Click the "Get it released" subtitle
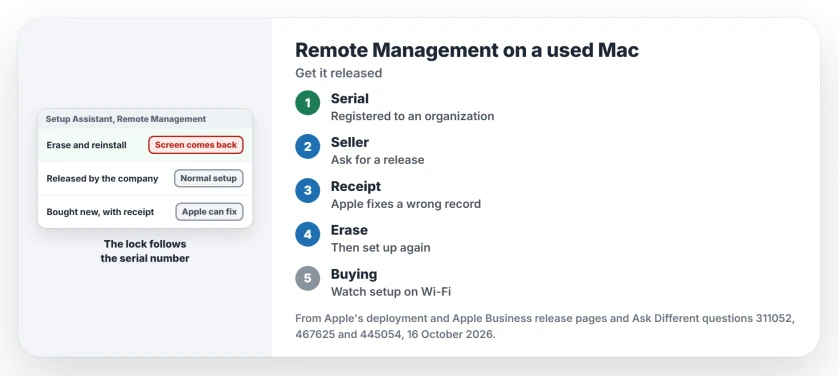 (339, 73)
